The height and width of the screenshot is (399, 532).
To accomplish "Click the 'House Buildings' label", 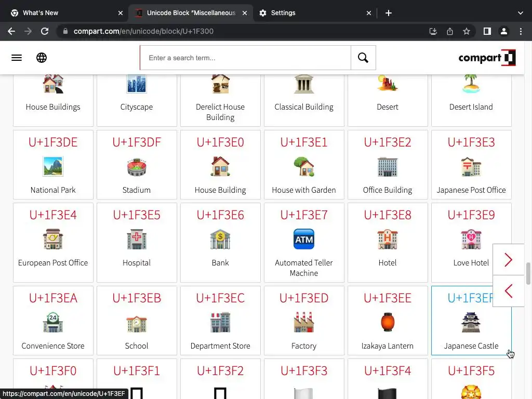I will pos(53,107).
